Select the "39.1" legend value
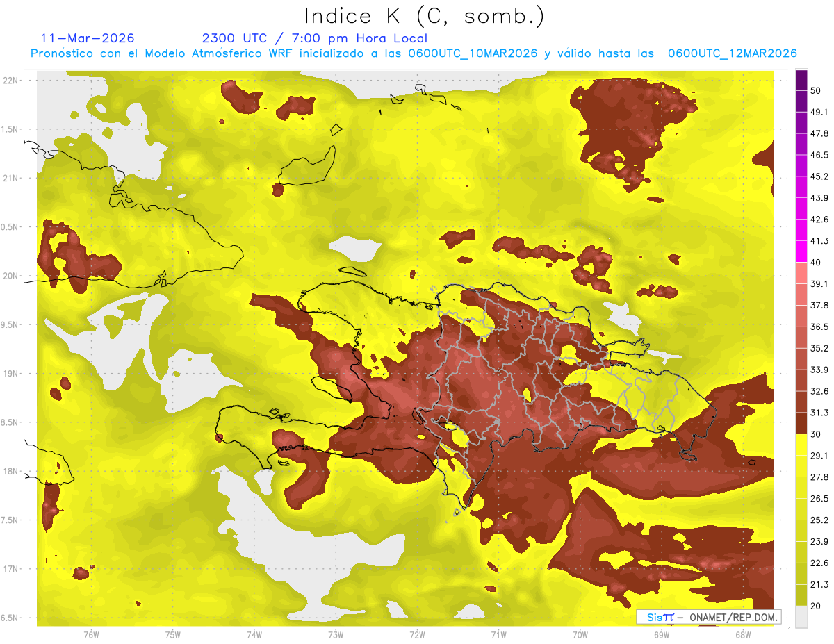The width and height of the screenshot is (834, 644). (819, 284)
